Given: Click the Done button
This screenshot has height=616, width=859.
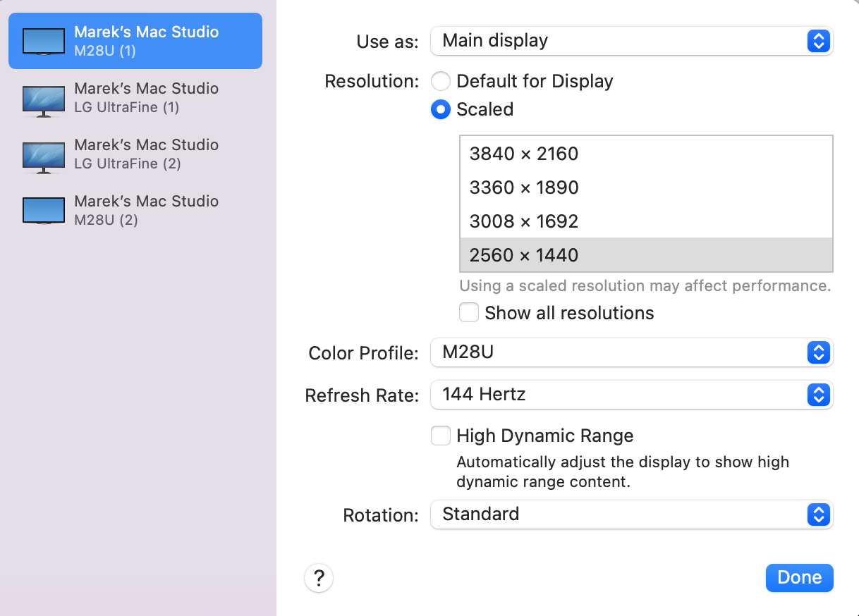Looking at the screenshot, I should tap(799, 578).
